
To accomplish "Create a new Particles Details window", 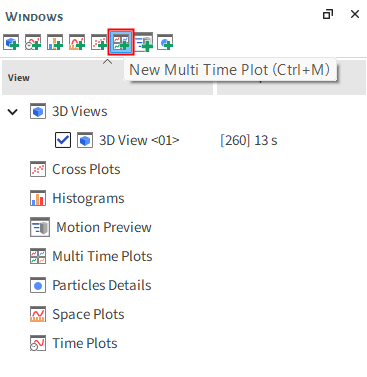I will pos(165,42).
